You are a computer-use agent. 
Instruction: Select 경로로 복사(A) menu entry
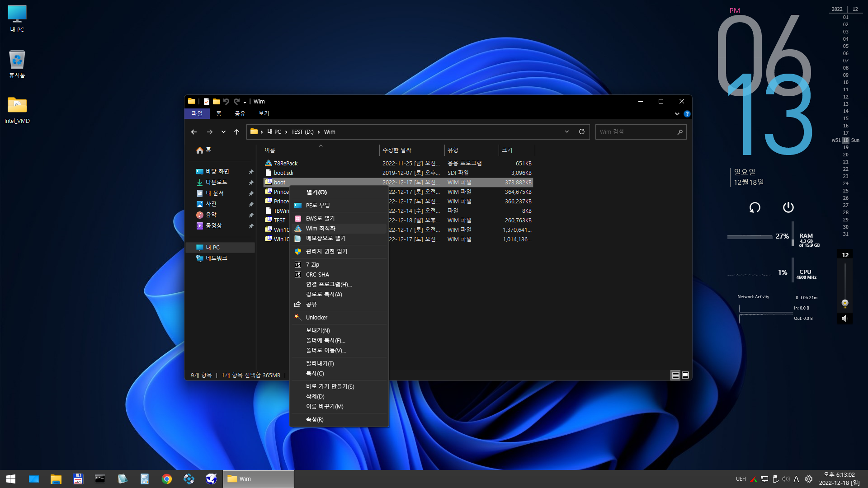(x=339, y=294)
